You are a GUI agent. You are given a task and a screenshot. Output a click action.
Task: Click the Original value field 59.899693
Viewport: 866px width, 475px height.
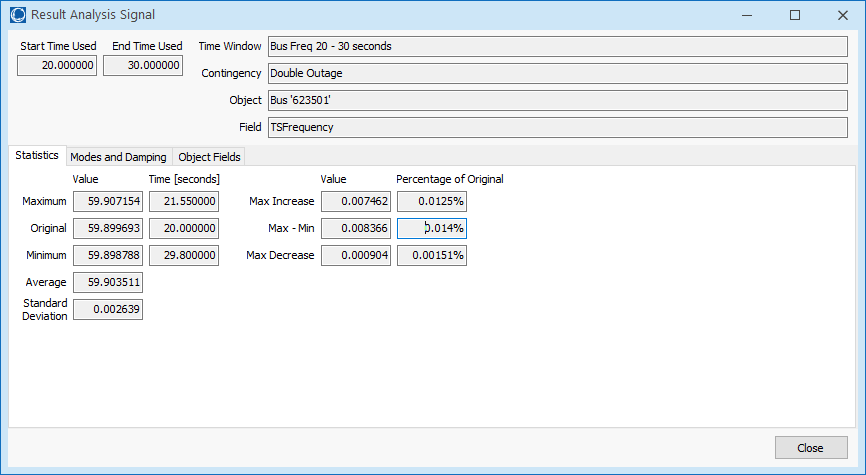coord(108,229)
